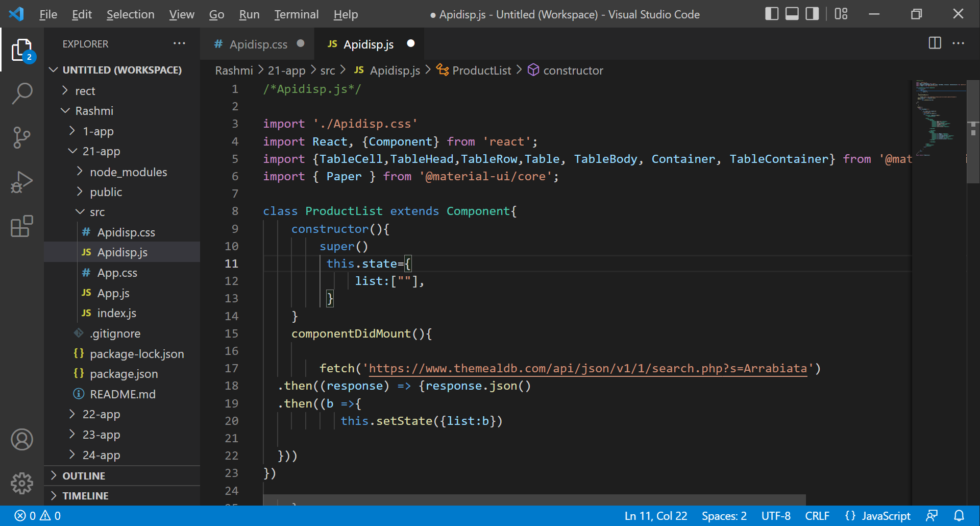Click the split editor right icon
The height and width of the screenshot is (526, 980).
(935, 43)
